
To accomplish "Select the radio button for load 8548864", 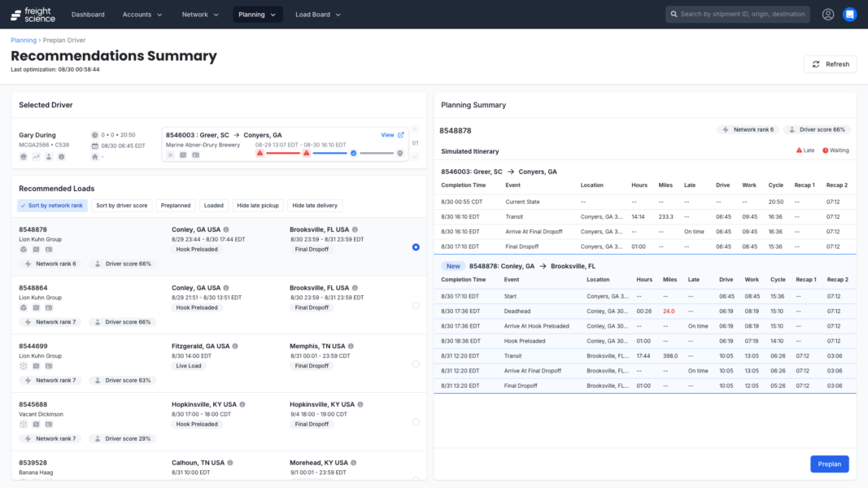I will tap(416, 305).
